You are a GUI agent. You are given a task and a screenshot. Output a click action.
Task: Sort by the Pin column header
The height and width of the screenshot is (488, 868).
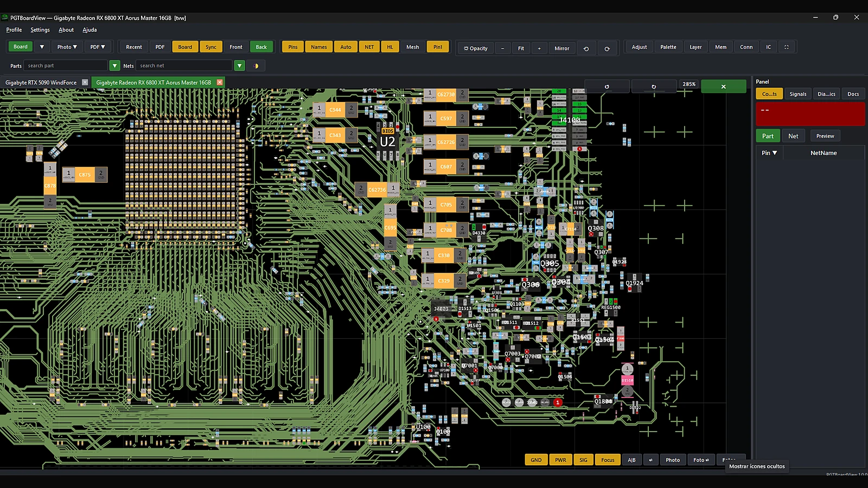[769, 153]
